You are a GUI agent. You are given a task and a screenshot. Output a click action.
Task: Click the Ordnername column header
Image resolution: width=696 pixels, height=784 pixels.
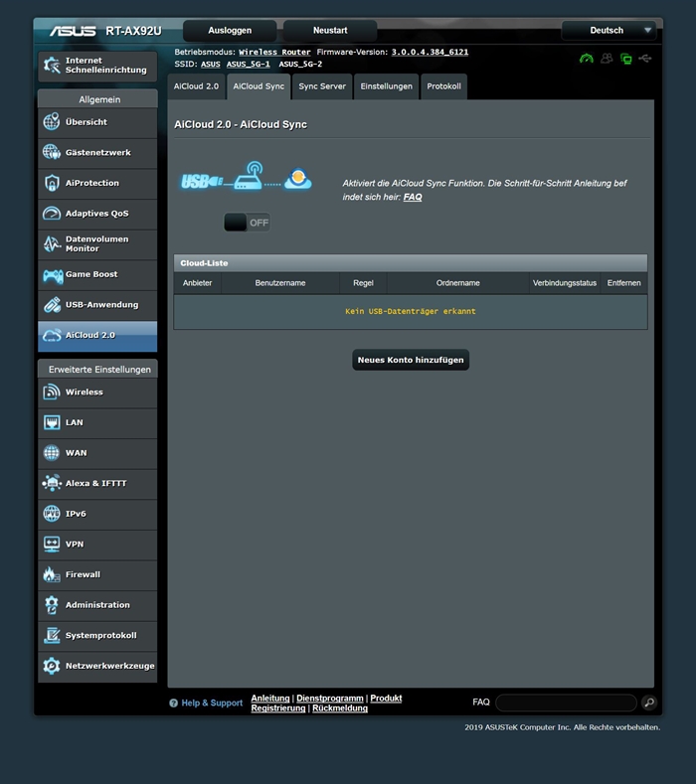pyautogui.click(x=457, y=283)
